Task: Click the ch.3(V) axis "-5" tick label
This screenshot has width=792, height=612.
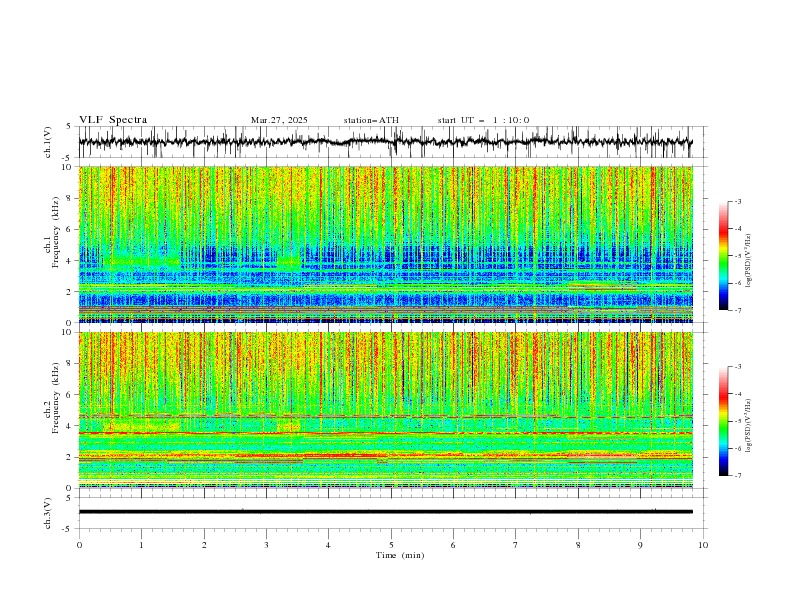Action: pos(68,529)
